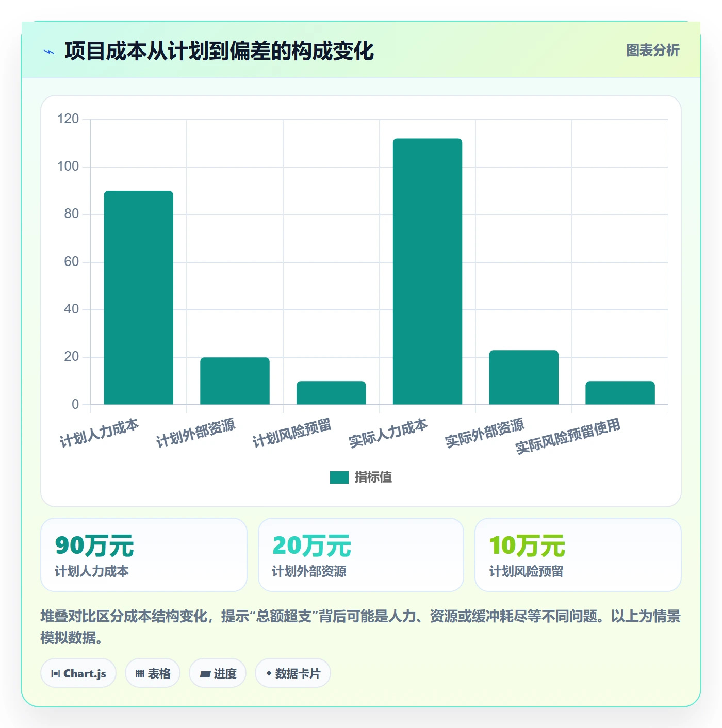The width and height of the screenshot is (722, 728).
Task: Click the 图表分析 label in the header
Action: pos(652,51)
